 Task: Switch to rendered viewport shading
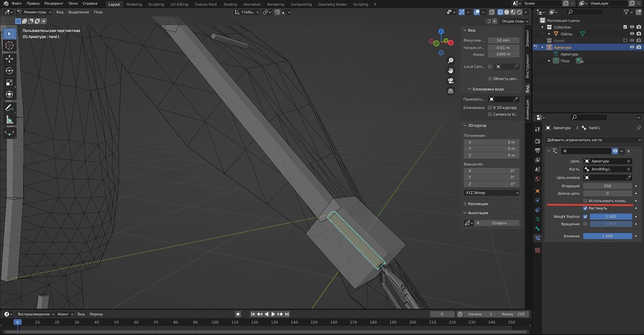pos(519,12)
